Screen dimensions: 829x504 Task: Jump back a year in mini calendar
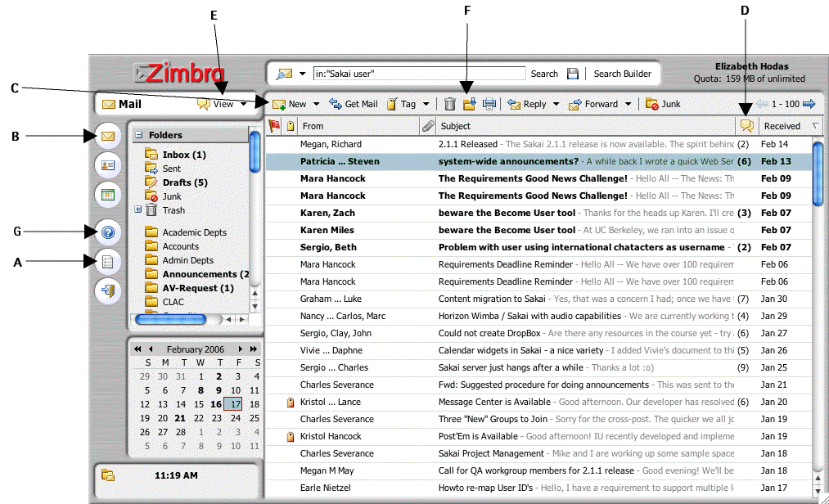137,349
